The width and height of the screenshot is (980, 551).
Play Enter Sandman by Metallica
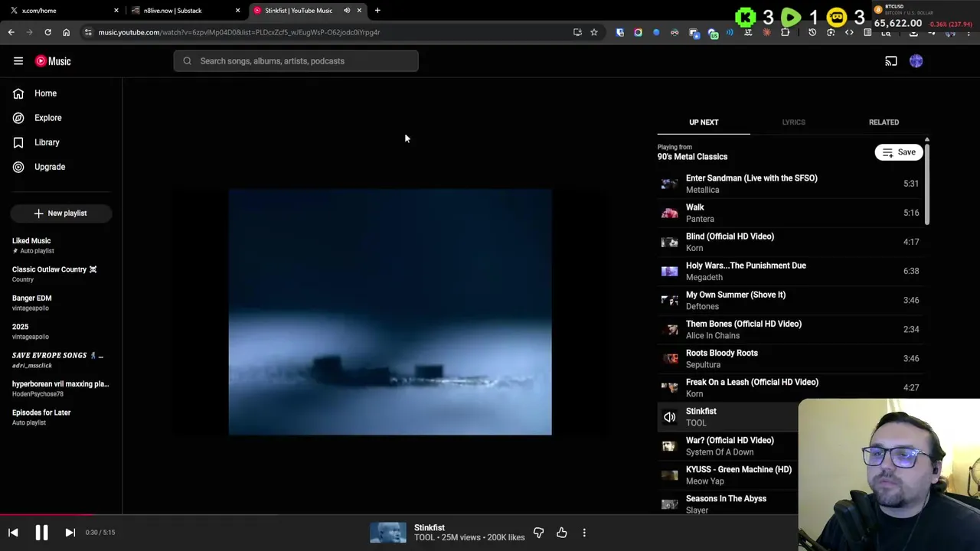coord(789,184)
